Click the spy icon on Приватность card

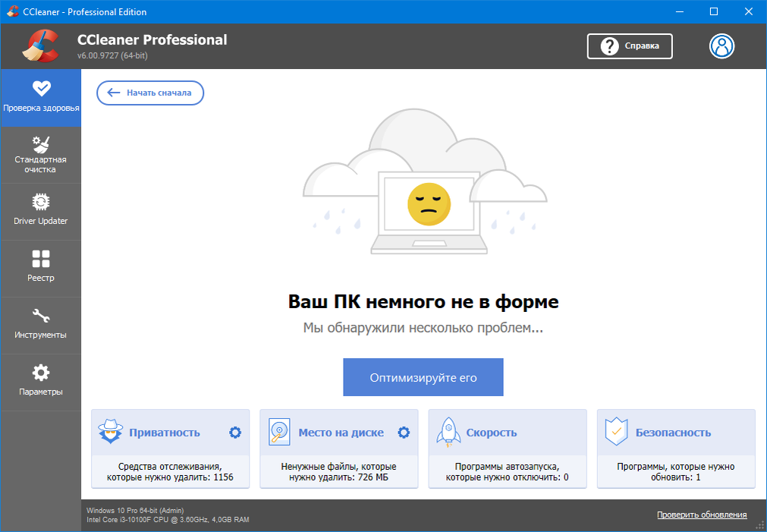[x=111, y=431]
